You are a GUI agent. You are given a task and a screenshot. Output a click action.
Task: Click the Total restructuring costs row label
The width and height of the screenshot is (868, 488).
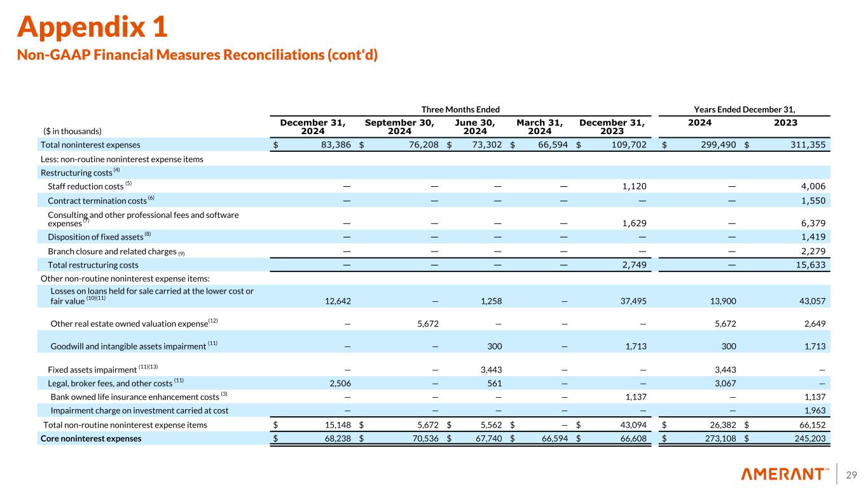[93, 265]
